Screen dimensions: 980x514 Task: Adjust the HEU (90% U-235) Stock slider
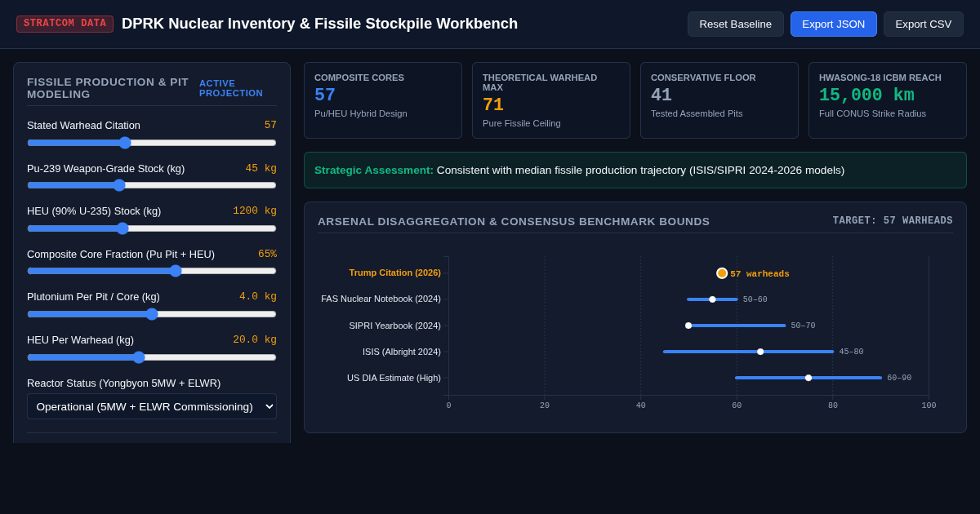[152, 228]
